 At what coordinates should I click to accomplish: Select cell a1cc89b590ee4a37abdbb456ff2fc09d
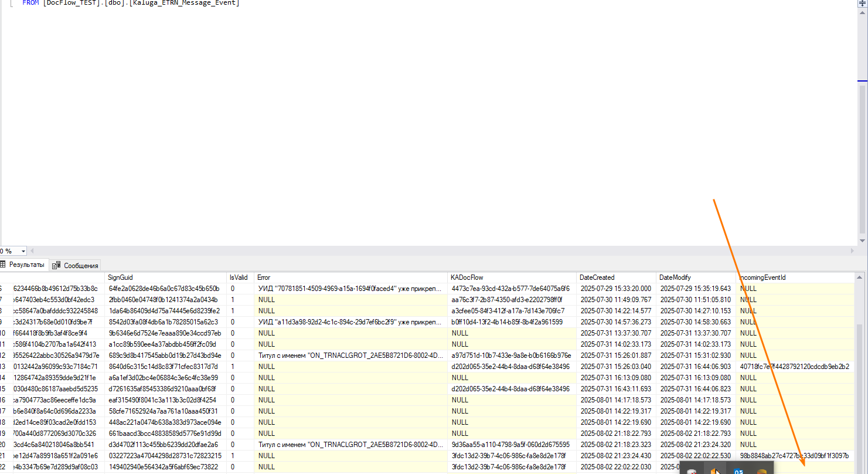[166, 344]
